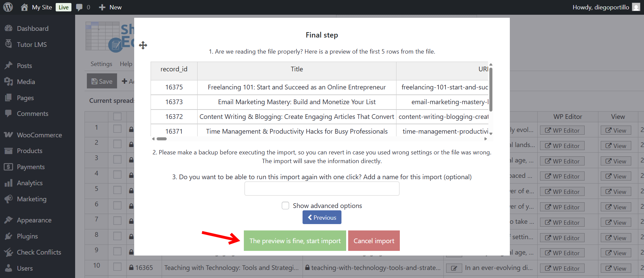This screenshot has width=644, height=278.
Task: Open the comments bubble icon in admin bar
Action: 79,7
